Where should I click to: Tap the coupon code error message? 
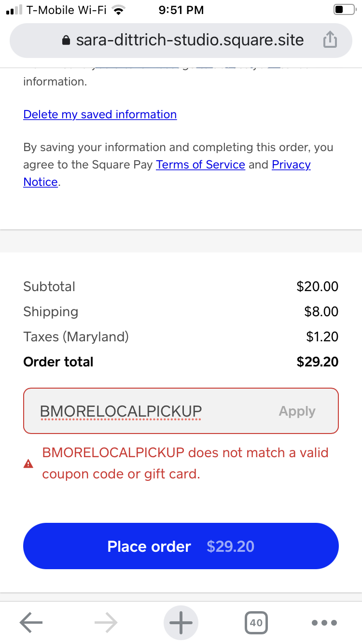pyautogui.click(x=185, y=463)
